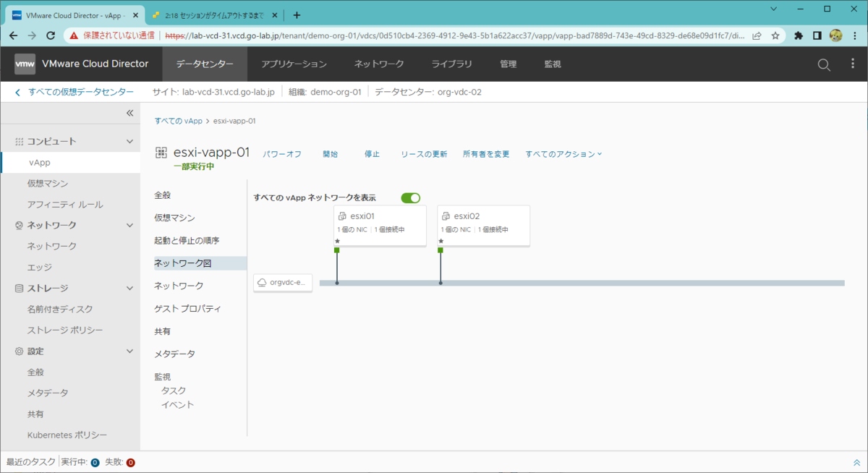Open the タスク monitoring item
The image size is (868, 473).
pos(174,391)
